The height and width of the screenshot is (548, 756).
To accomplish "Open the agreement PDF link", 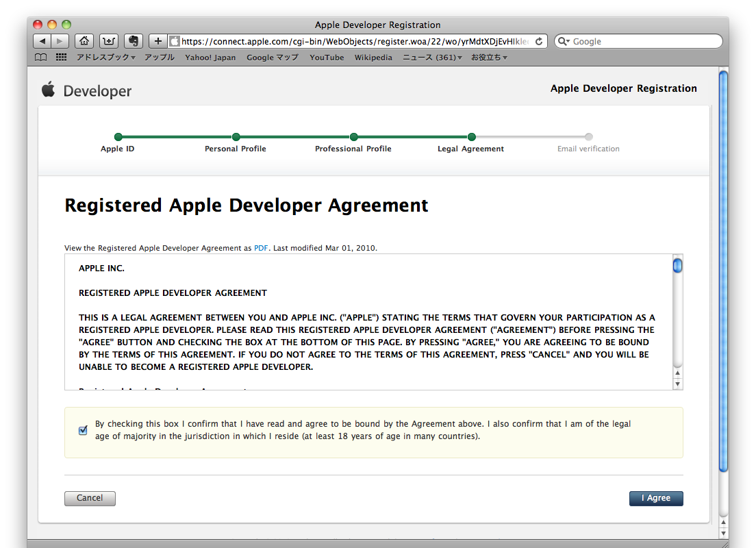I will click(x=261, y=248).
